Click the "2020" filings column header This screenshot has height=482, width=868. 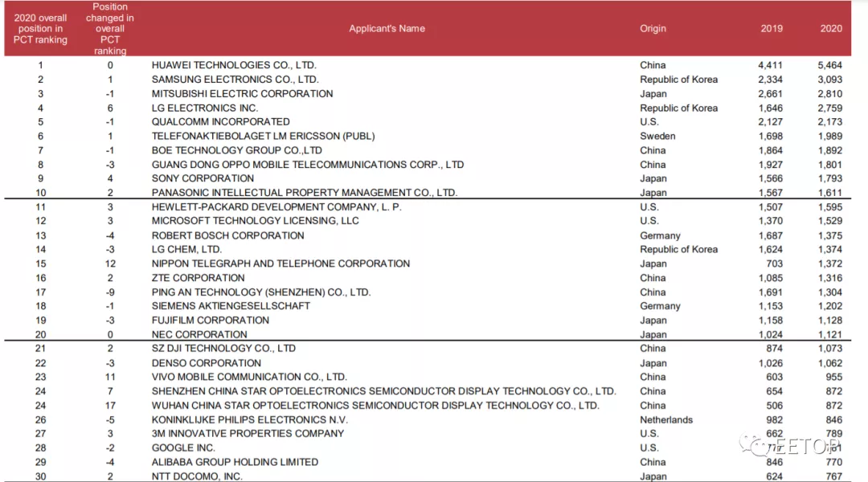(x=831, y=28)
